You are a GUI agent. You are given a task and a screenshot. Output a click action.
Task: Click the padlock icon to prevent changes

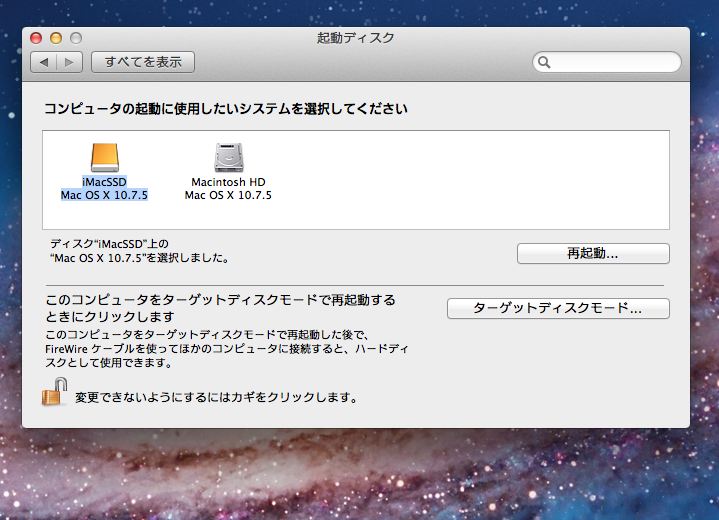point(55,392)
